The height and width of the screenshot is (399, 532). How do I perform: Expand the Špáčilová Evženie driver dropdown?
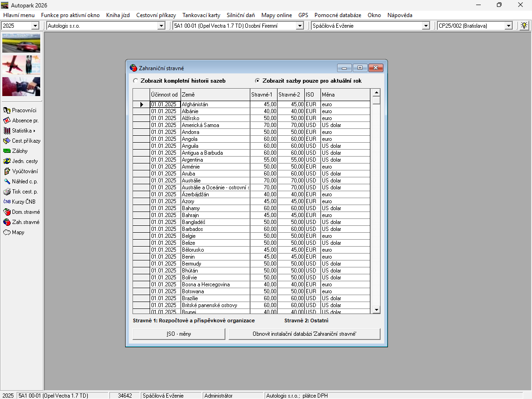[426, 26]
